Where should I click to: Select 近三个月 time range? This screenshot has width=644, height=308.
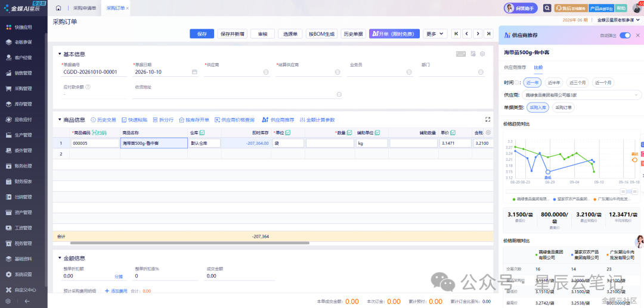[x=577, y=82]
